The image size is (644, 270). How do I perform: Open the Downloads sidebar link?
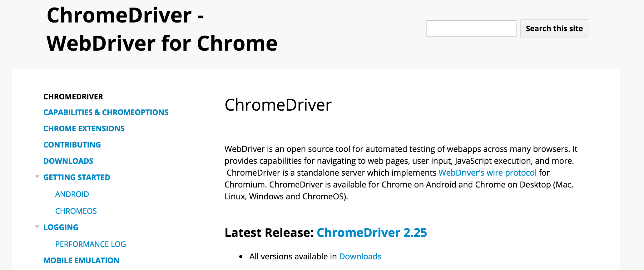(x=68, y=161)
